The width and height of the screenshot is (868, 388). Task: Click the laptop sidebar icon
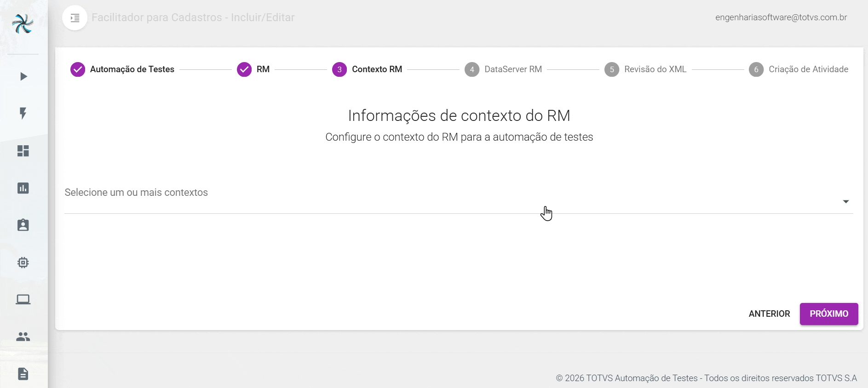23,300
